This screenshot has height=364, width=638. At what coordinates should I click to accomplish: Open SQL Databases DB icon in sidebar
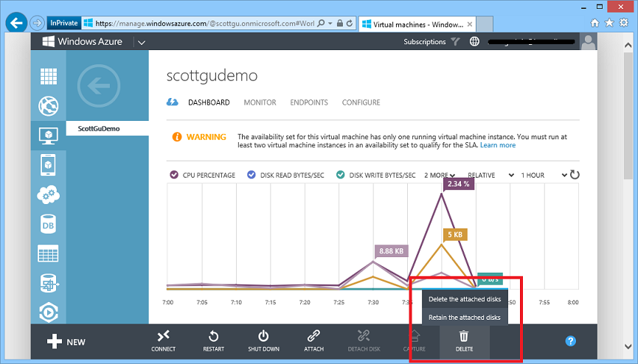(49, 225)
